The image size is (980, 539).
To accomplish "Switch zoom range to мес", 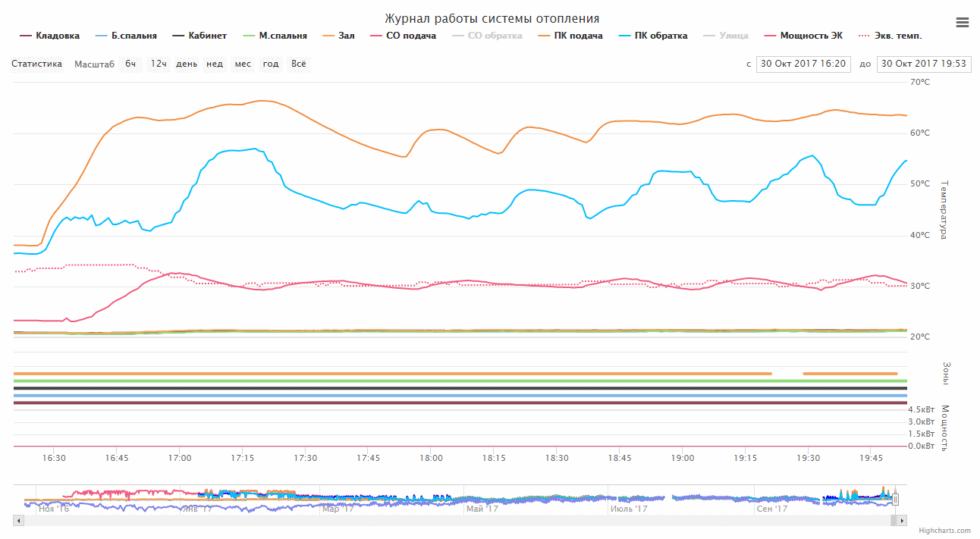I will click(x=243, y=64).
